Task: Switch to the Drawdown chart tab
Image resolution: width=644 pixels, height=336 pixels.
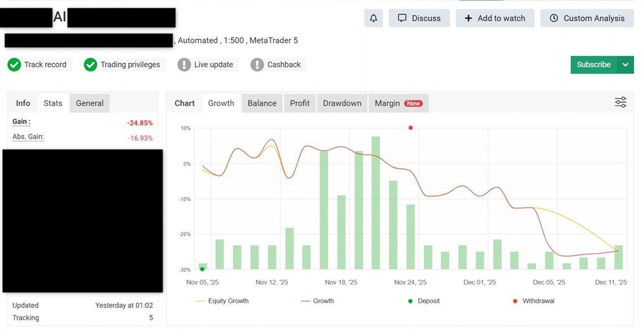Action: point(342,103)
